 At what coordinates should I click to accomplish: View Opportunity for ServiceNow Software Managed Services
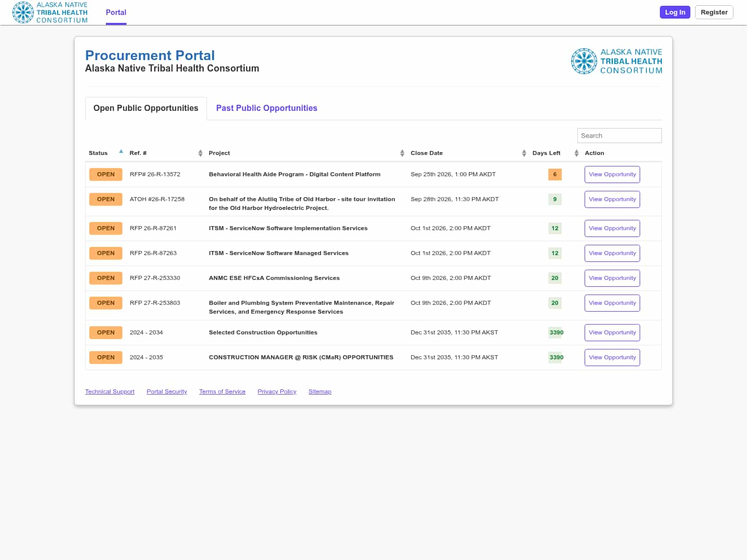tap(612, 253)
